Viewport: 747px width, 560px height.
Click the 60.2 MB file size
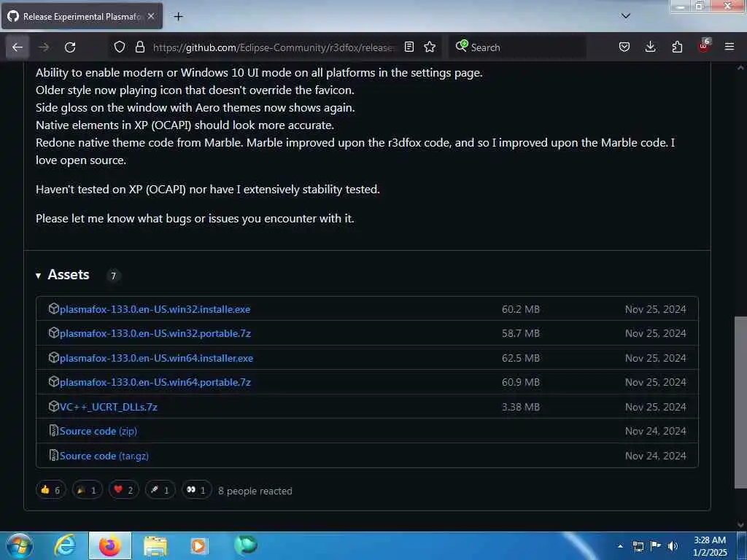pos(521,309)
